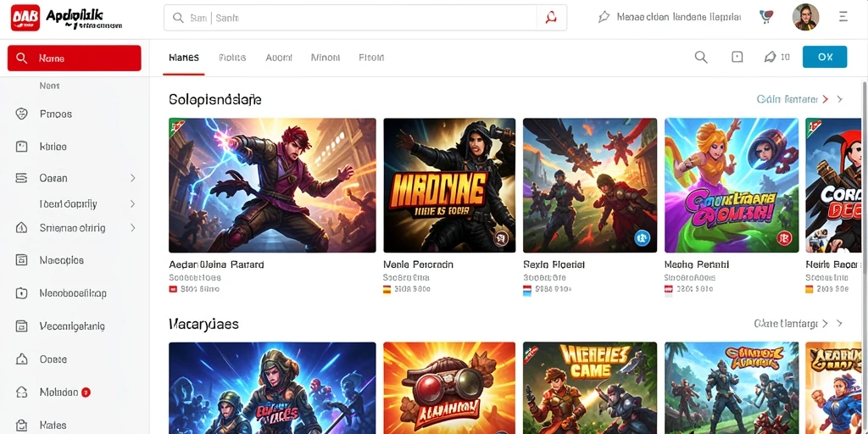This screenshot has width=868, height=434.
Task: Open the hamburger menu at top right
Action: pos(843,17)
